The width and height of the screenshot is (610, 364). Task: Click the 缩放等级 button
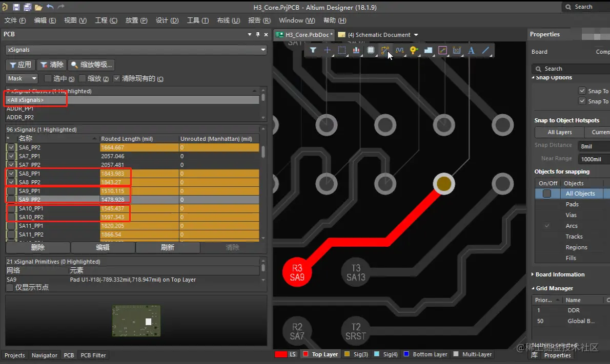click(92, 65)
